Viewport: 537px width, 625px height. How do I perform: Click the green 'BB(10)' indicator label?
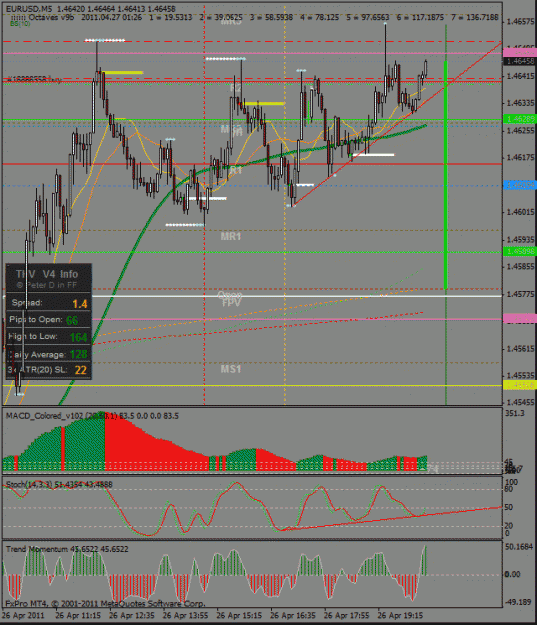(20, 24)
